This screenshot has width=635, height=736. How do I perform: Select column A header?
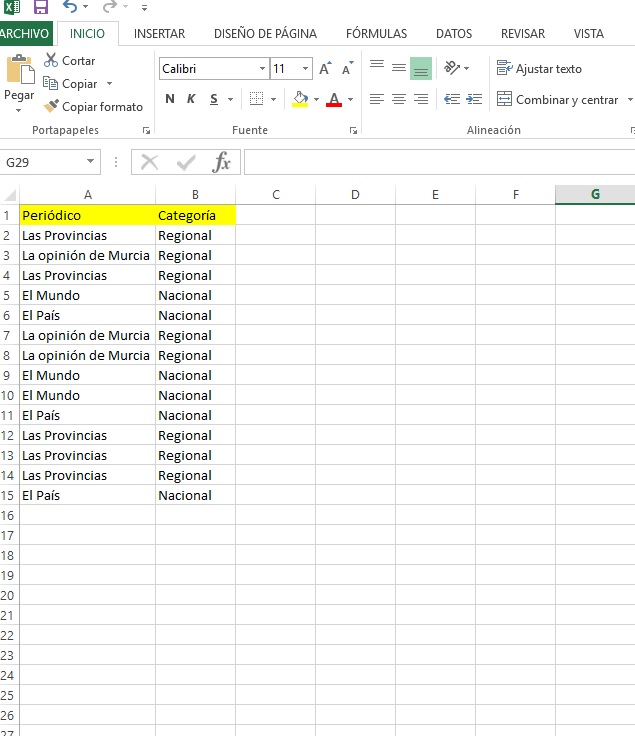(87, 194)
